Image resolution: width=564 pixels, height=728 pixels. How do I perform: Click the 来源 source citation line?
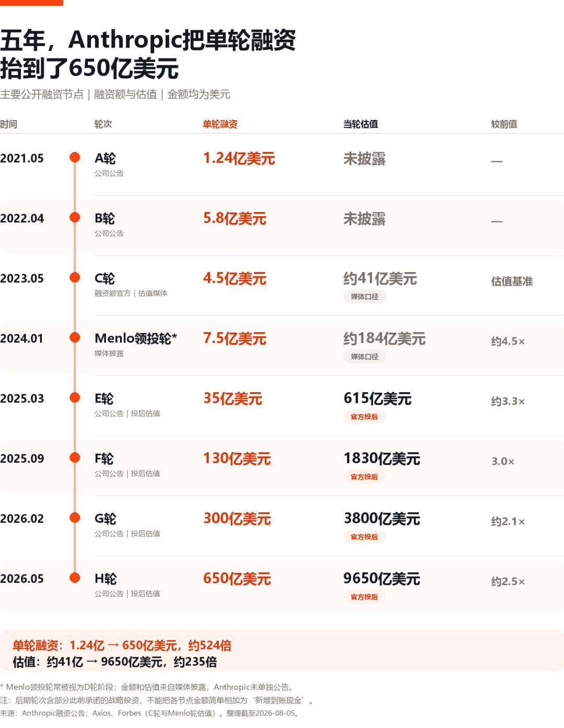tap(150, 713)
